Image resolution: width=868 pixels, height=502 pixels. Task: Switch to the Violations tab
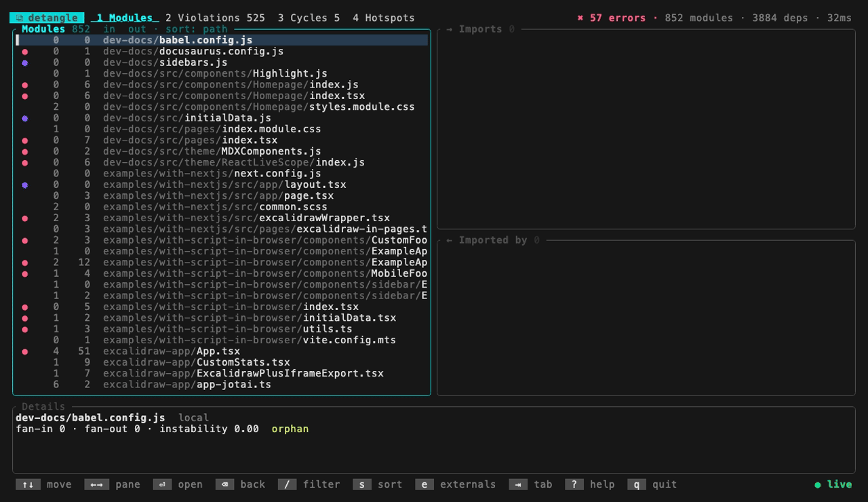[215, 18]
